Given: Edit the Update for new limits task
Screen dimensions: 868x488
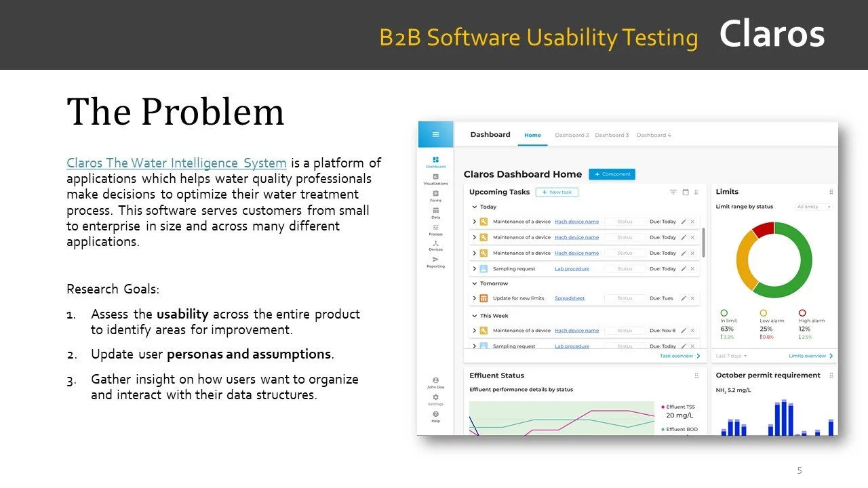Looking at the screenshot, I should pos(684,298).
